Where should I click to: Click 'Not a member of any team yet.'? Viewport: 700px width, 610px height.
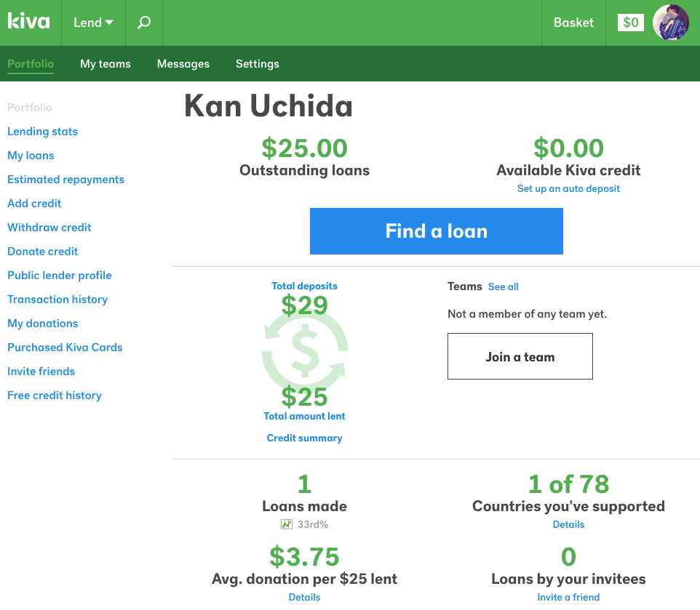pos(528,314)
